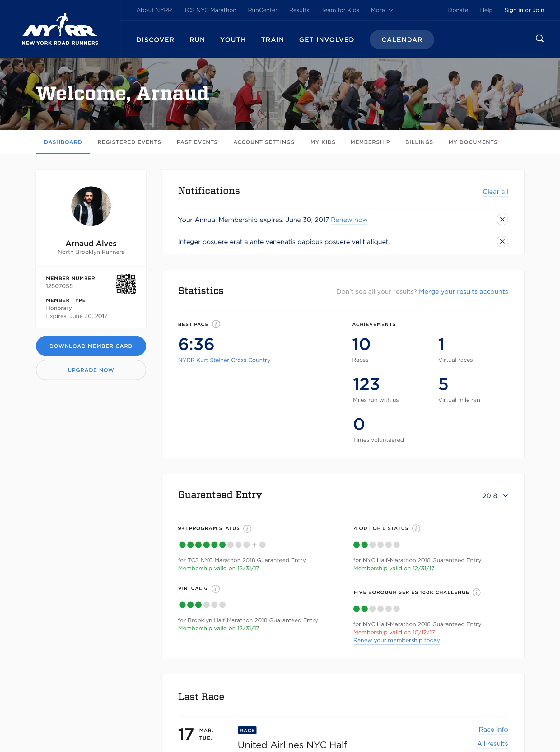The height and width of the screenshot is (752, 560).
Task: Dismiss the Integer posuere notification
Action: [x=502, y=242]
